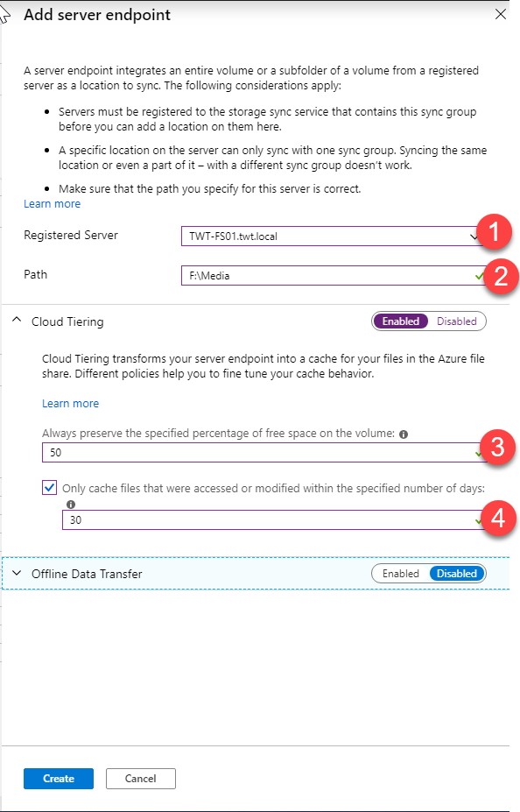Image resolution: width=520 pixels, height=812 pixels.
Task: Set Cloud Tiering to Disabled
Action: pos(456,321)
